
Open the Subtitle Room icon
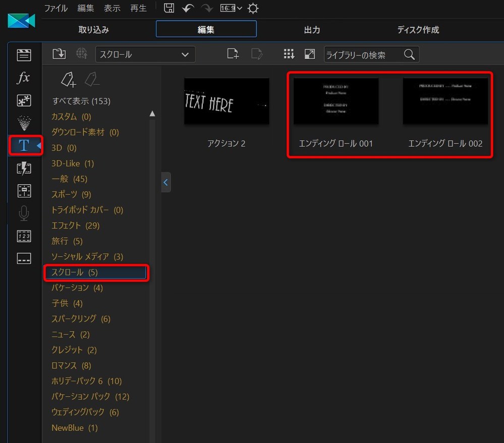24,258
